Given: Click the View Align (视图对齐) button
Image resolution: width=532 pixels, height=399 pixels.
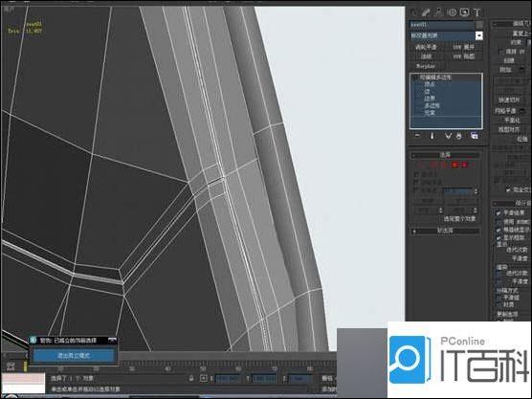Looking at the screenshot, I should pyautogui.click(x=509, y=129).
